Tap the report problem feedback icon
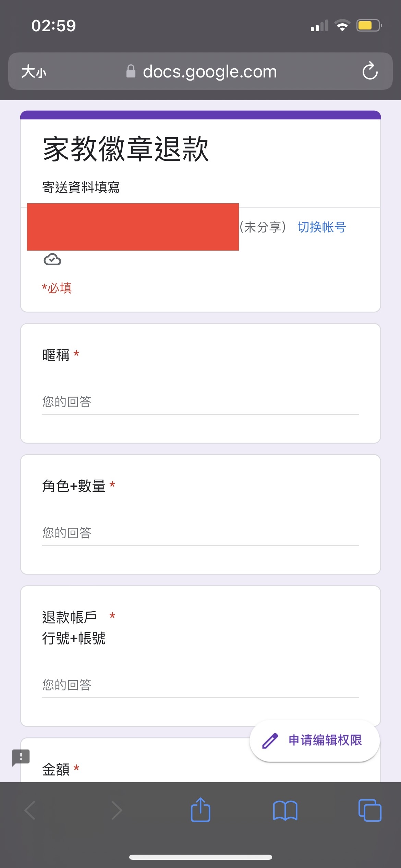 tap(21, 757)
